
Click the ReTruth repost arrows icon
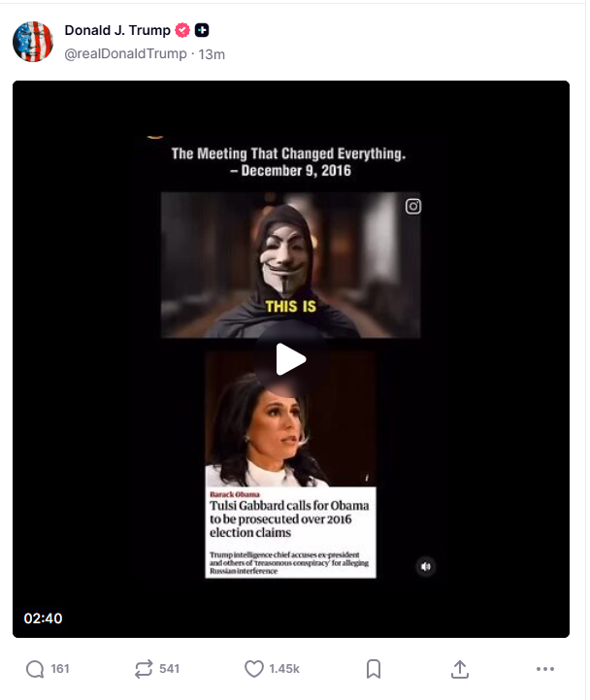tap(144, 669)
